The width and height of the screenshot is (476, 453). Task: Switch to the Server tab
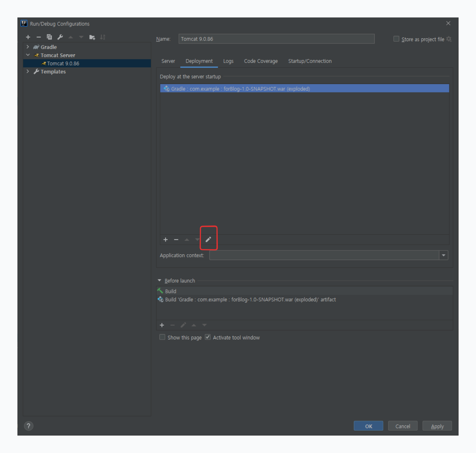[168, 61]
